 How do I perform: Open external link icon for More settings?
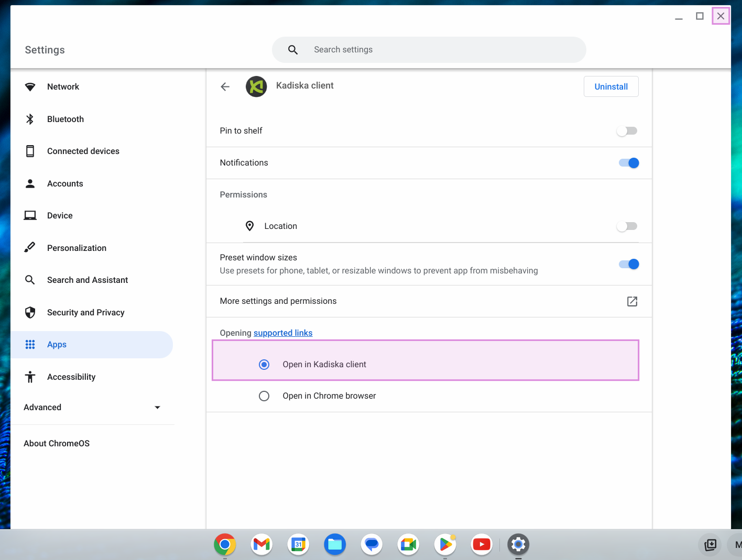pos(632,301)
